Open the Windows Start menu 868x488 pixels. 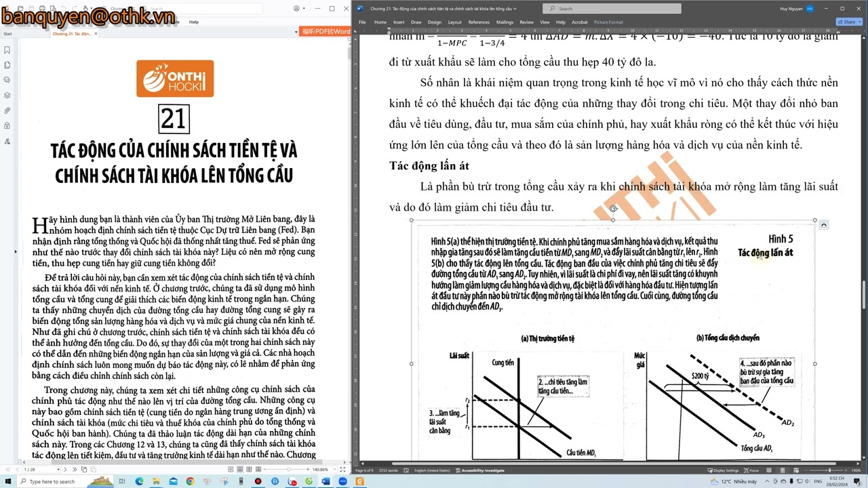[8, 481]
